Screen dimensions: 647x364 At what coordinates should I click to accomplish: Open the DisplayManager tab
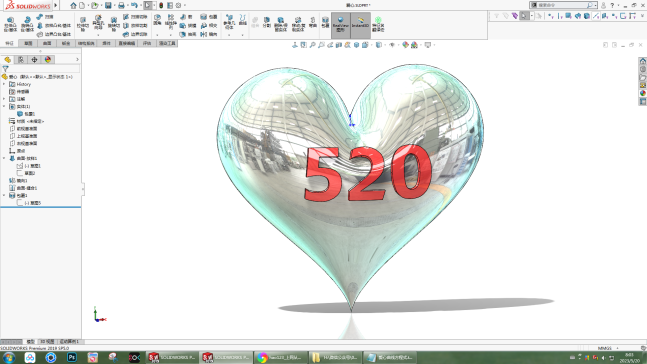[48, 60]
